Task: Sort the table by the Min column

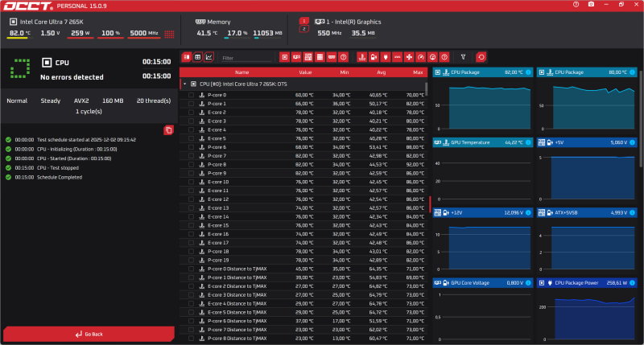Action: (345, 72)
